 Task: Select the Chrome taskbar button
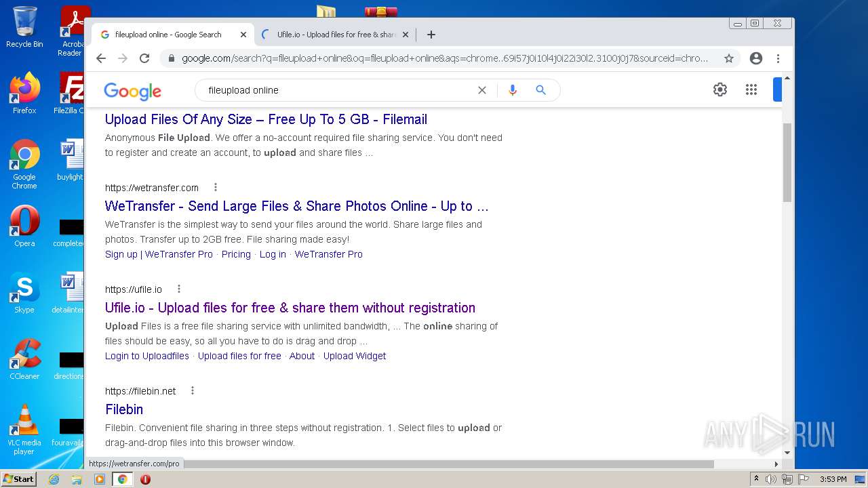coord(122,479)
